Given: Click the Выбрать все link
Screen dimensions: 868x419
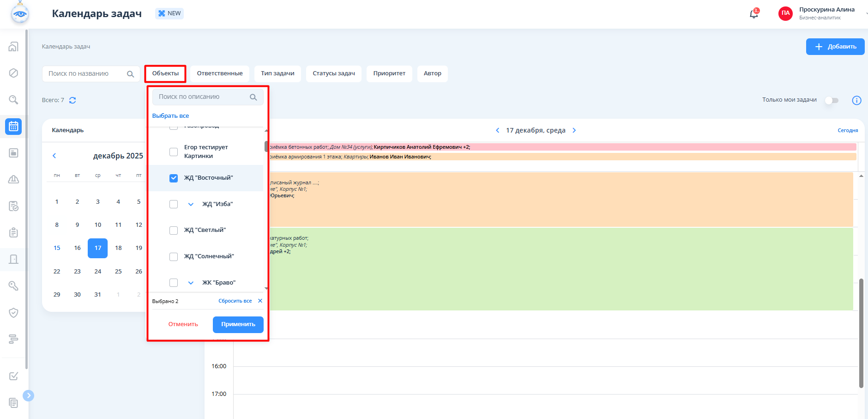Looking at the screenshot, I should 170,116.
